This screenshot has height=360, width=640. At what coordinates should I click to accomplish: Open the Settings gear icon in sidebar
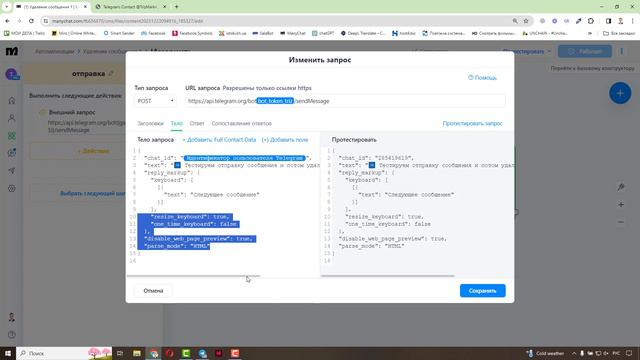click(x=12, y=189)
